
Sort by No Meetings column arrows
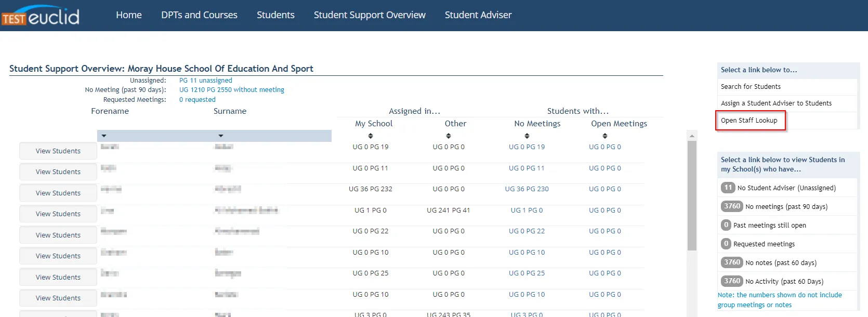[527, 136]
